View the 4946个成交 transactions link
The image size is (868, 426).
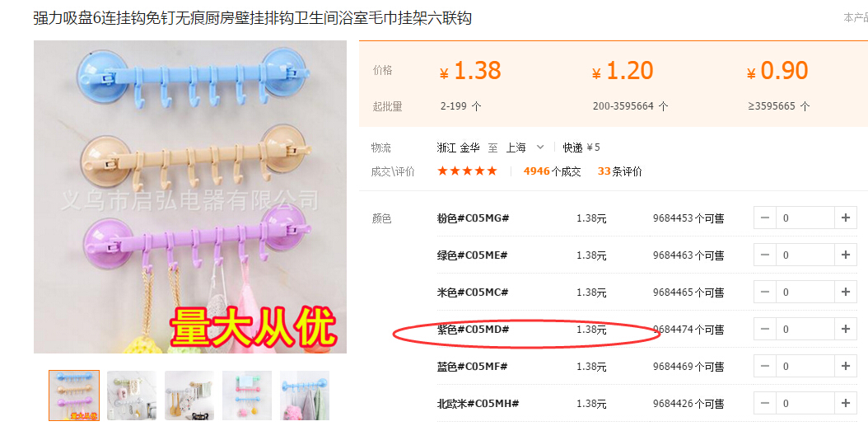point(552,171)
